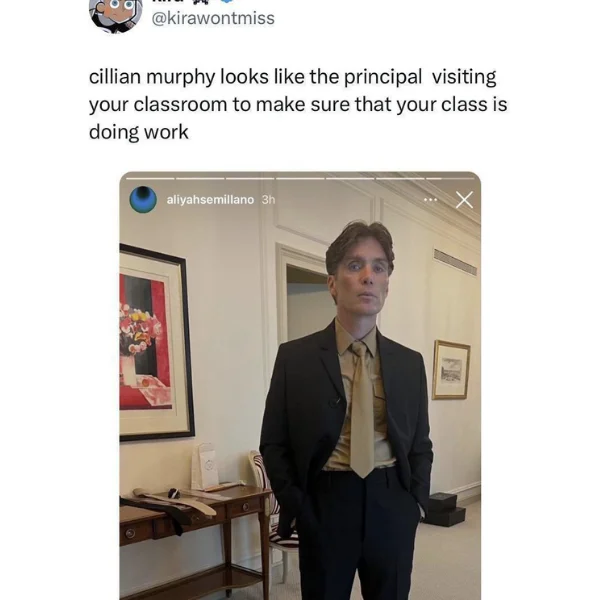This screenshot has height=600, width=600.
Task: Open the aliyahsemillano story avatar
Action: (143, 199)
